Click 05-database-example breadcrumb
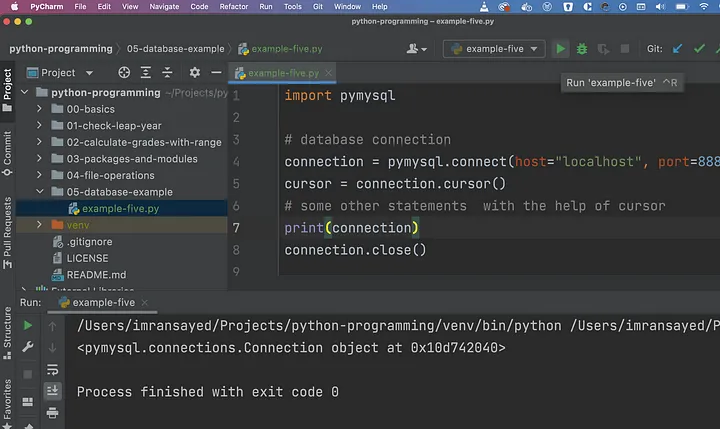 point(175,49)
